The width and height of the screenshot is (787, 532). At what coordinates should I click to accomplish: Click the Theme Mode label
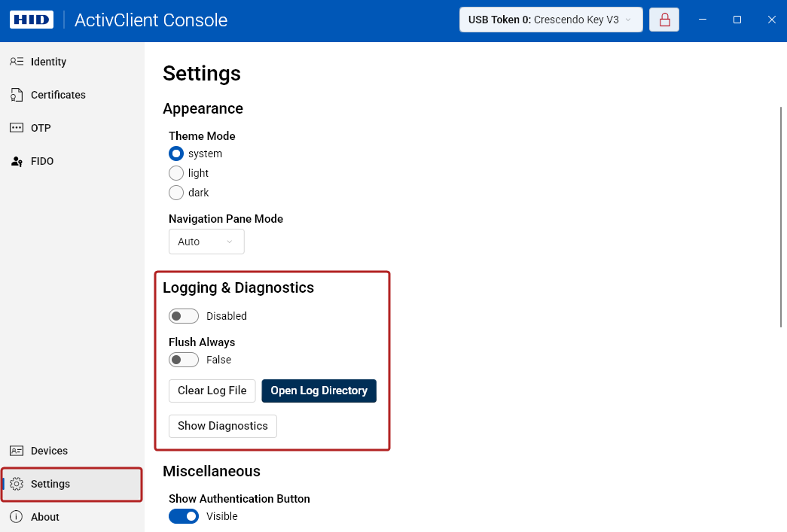202,136
